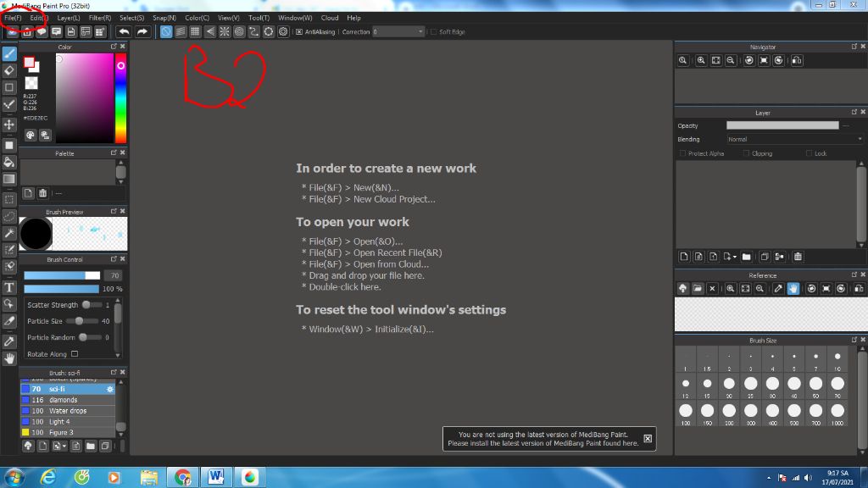Select the Hand tool in left toolbar
Viewport: 868px width, 488px height.
(x=9, y=358)
